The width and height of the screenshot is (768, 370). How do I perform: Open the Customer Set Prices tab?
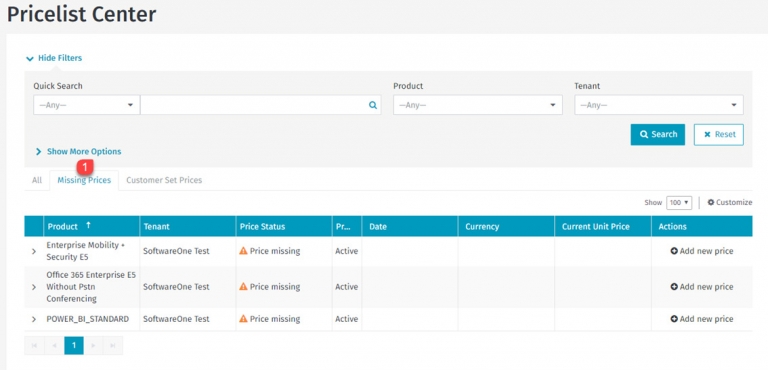[164, 180]
